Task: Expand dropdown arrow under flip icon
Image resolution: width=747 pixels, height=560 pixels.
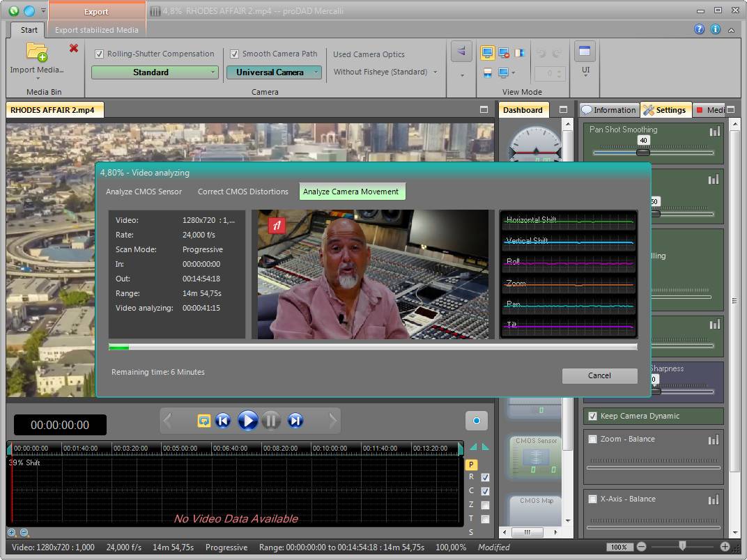Action: click(x=461, y=75)
